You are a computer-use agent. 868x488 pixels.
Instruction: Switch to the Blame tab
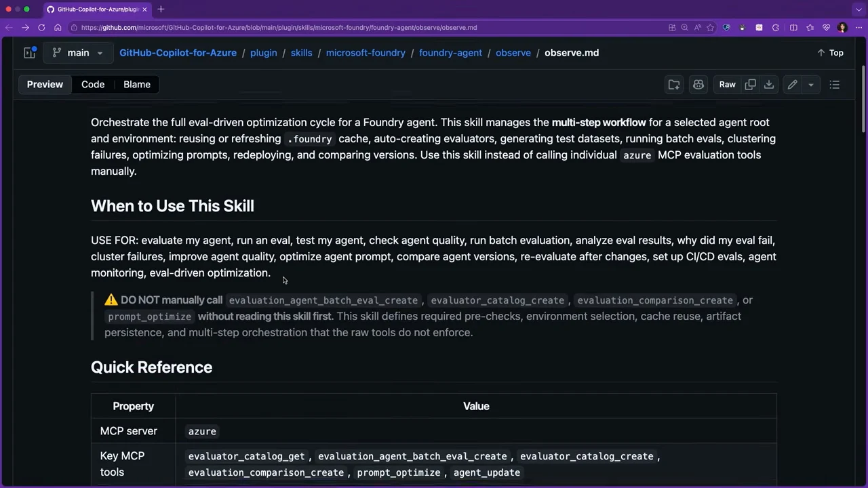pyautogui.click(x=137, y=85)
